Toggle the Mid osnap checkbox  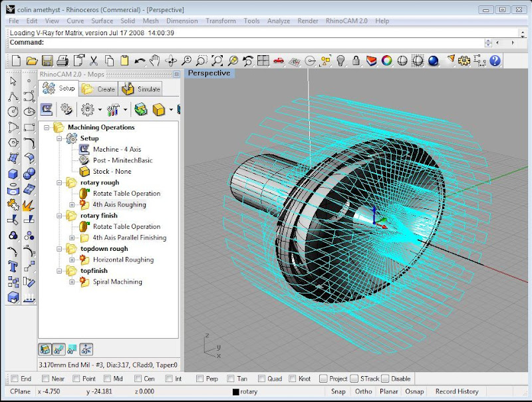(x=108, y=379)
